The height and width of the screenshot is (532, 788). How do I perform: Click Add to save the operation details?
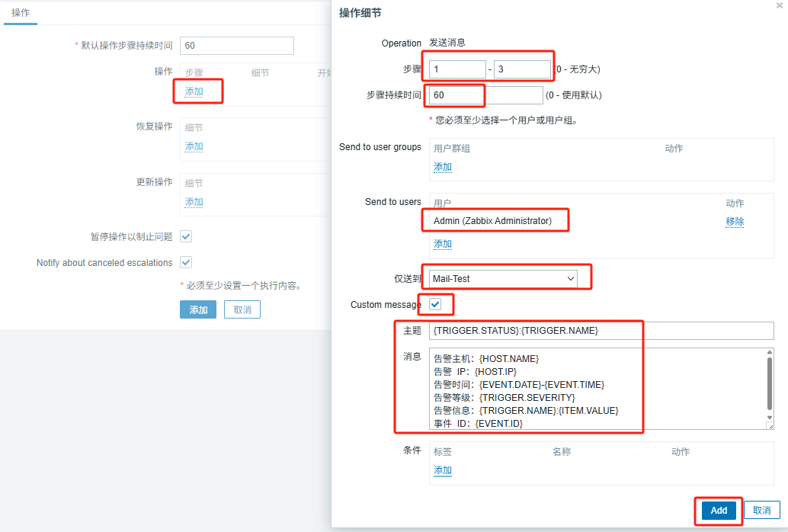[x=717, y=511]
